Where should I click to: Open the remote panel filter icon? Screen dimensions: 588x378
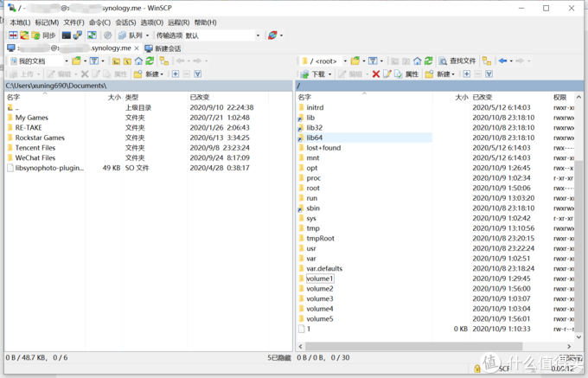[372, 61]
